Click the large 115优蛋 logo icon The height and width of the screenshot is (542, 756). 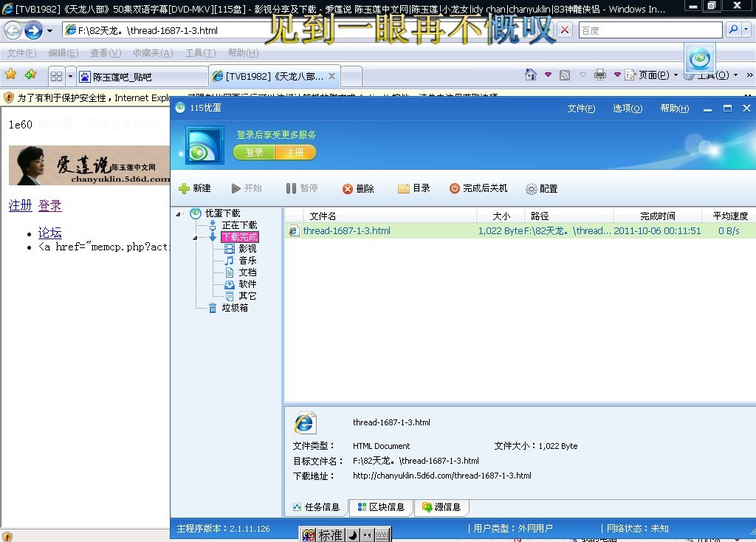[205, 145]
